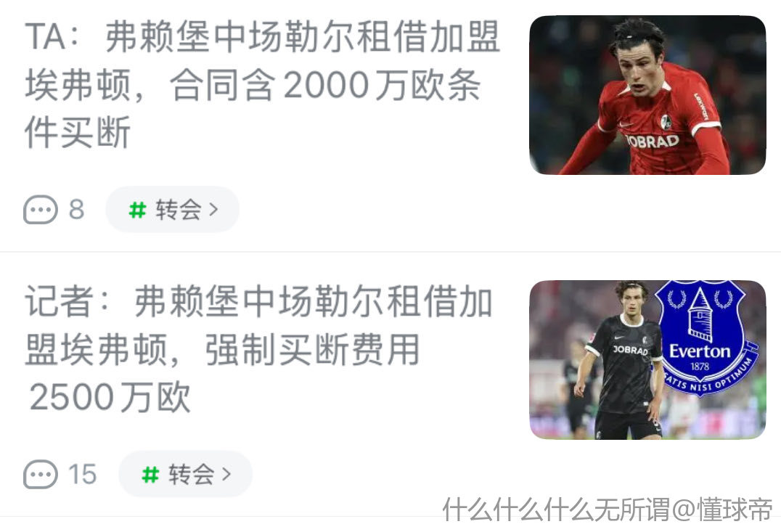Tap the comment bubble icon showing 15 comments
781x532 pixels.
(41, 474)
